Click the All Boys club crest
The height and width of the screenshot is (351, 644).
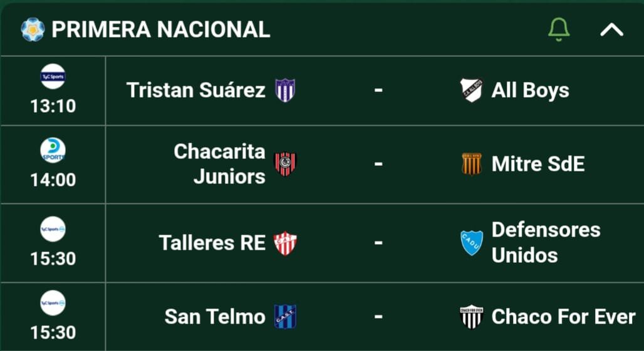(472, 90)
